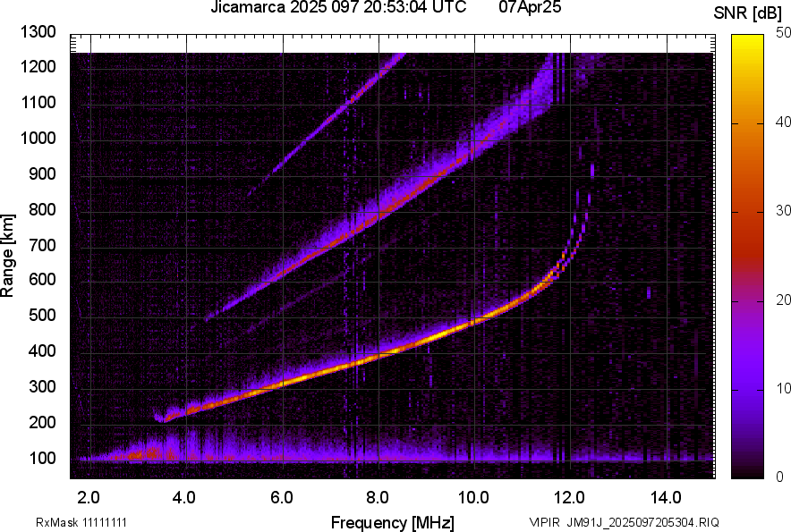Screen dimensions: 791x532
Task: Click the 1100 range tick label
Action: (38, 102)
